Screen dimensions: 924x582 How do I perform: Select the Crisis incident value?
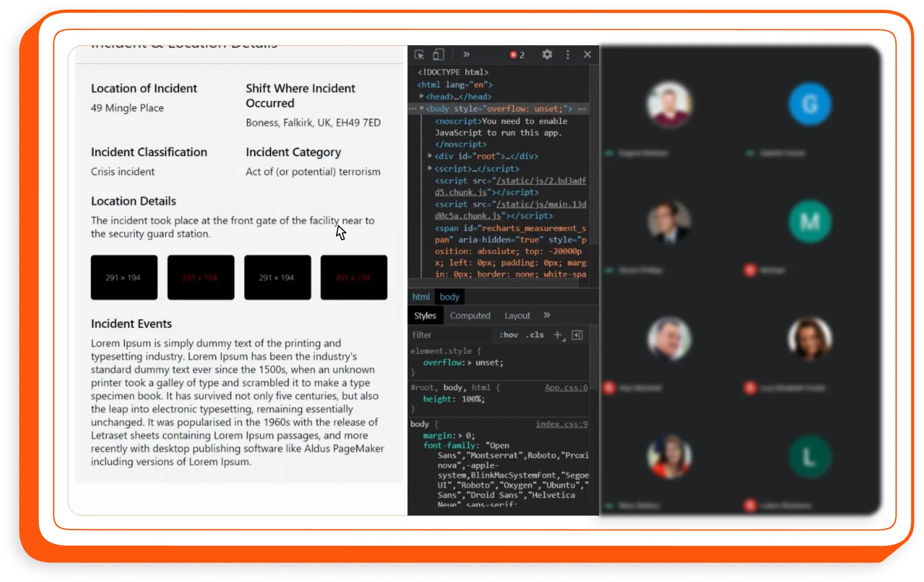(123, 171)
